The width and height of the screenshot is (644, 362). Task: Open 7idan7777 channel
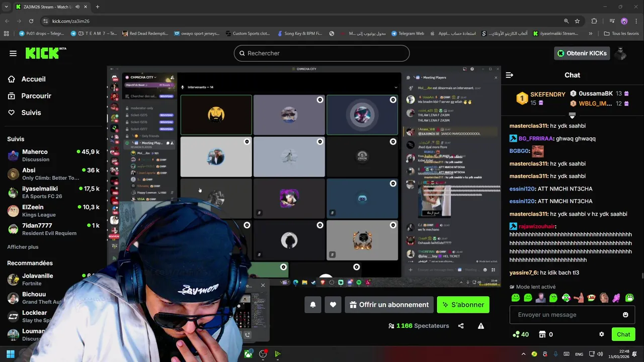click(x=53, y=229)
